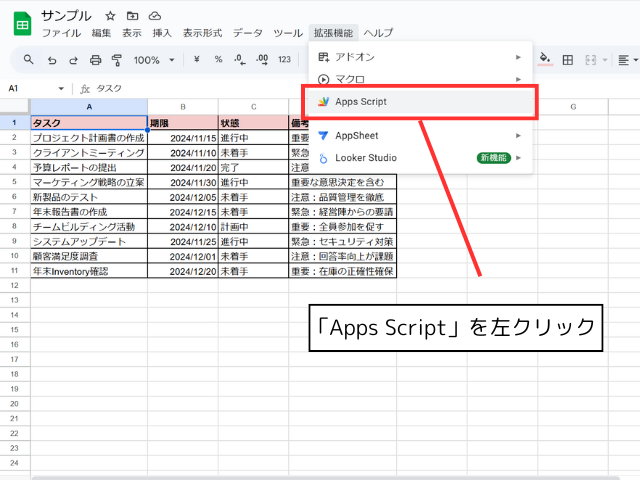Open the ツール menu
This screenshot has height=480, width=640.
(x=288, y=33)
